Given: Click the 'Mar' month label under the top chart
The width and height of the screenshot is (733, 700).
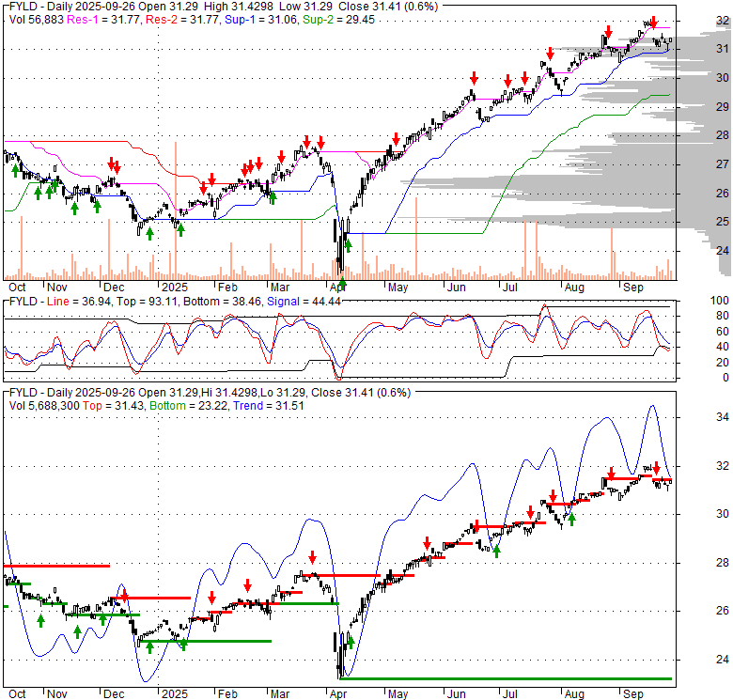Looking at the screenshot, I should tap(280, 288).
